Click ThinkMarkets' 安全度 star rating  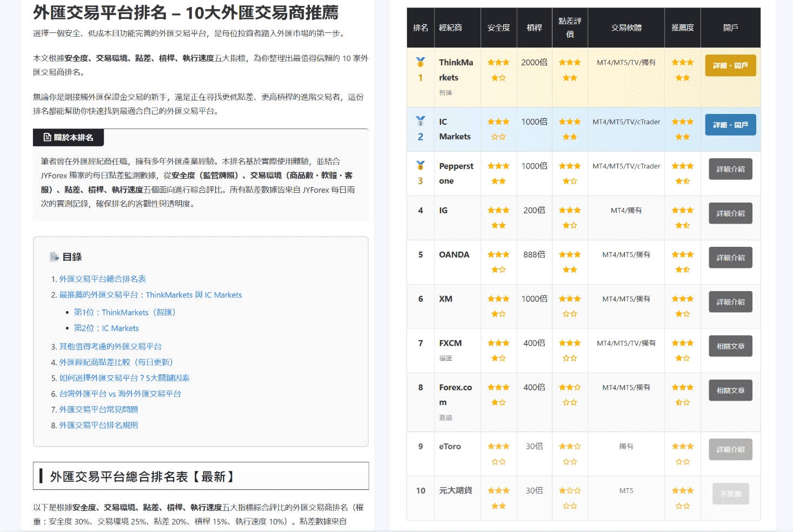[x=498, y=70]
